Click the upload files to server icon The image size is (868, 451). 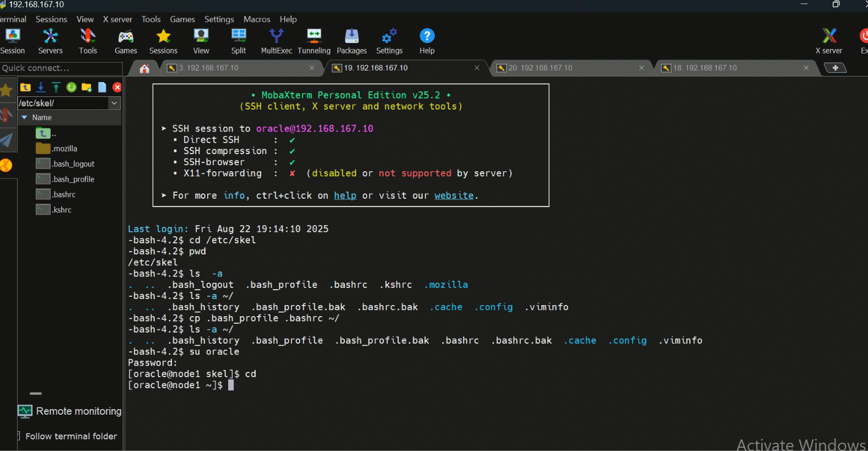[x=56, y=87]
